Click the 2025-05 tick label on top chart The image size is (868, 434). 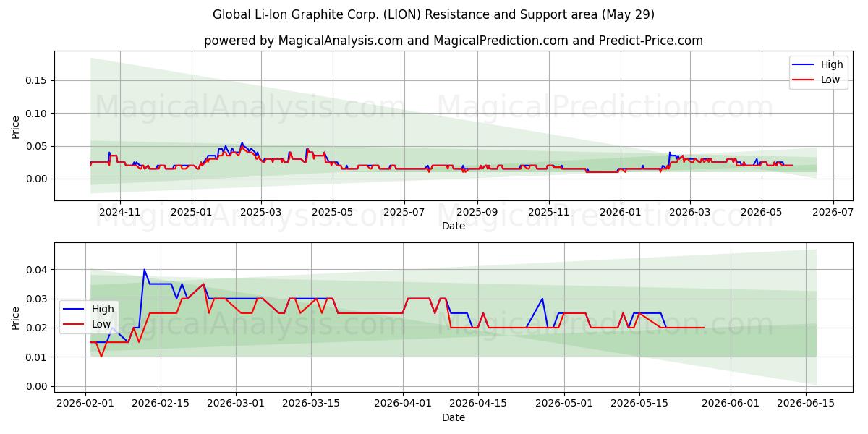pos(333,213)
